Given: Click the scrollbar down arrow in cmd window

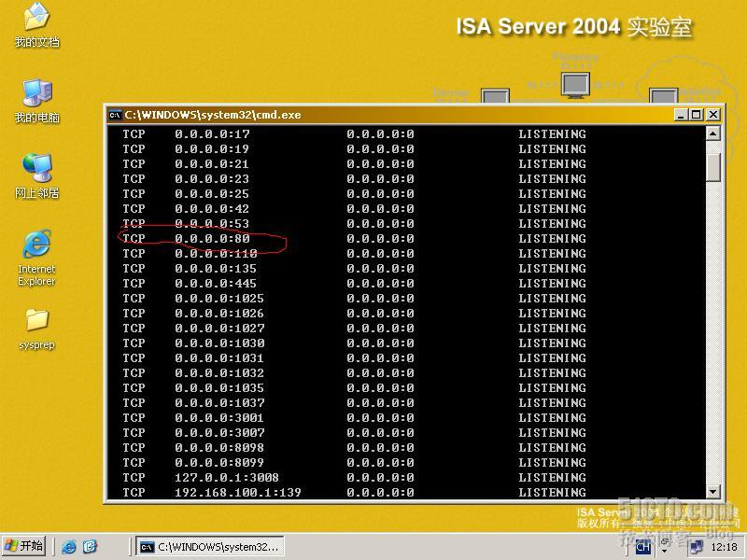Looking at the screenshot, I should click(x=712, y=492).
